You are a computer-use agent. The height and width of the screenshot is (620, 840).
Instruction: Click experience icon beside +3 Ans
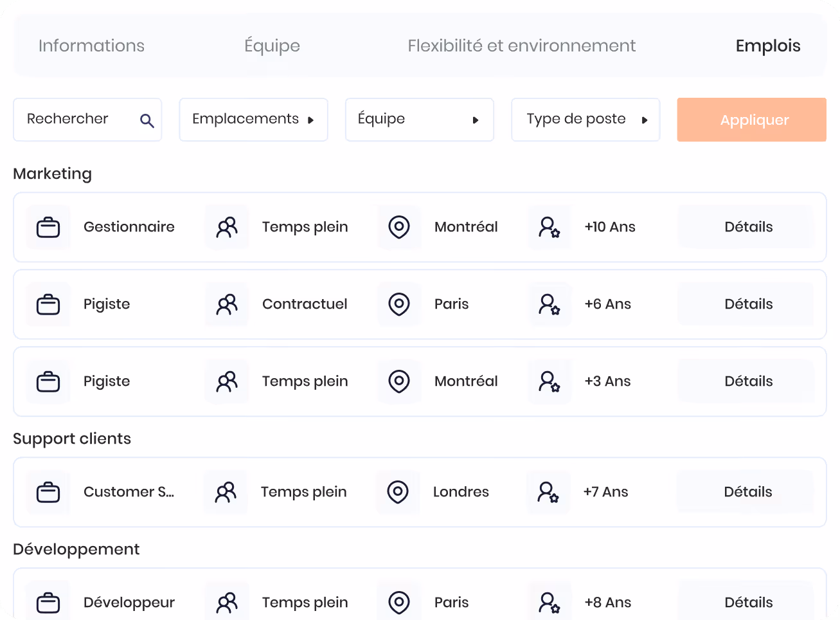click(x=550, y=381)
